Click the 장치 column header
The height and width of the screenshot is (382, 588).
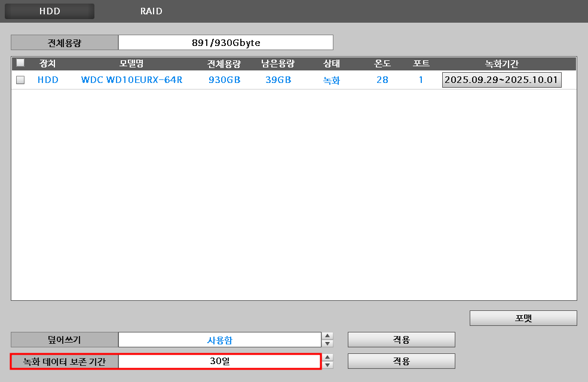(47, 63)
